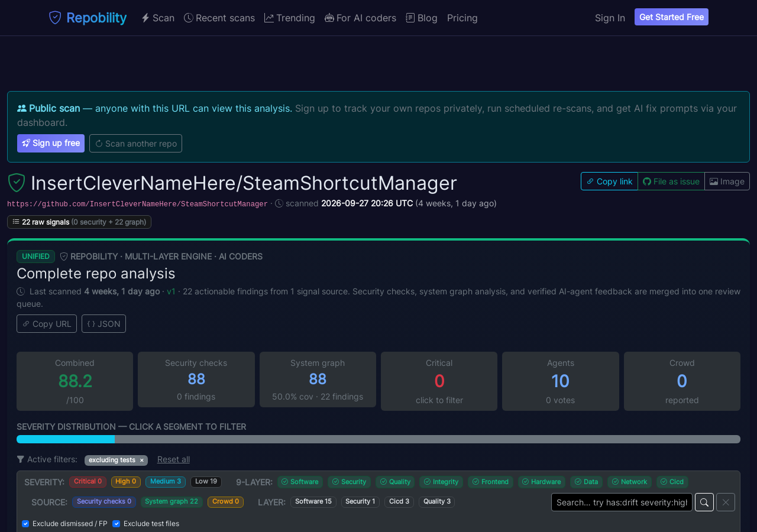Remove the 'excluding tests' filter chip
The width and height of the screenshot is (757, 532).
141,460
